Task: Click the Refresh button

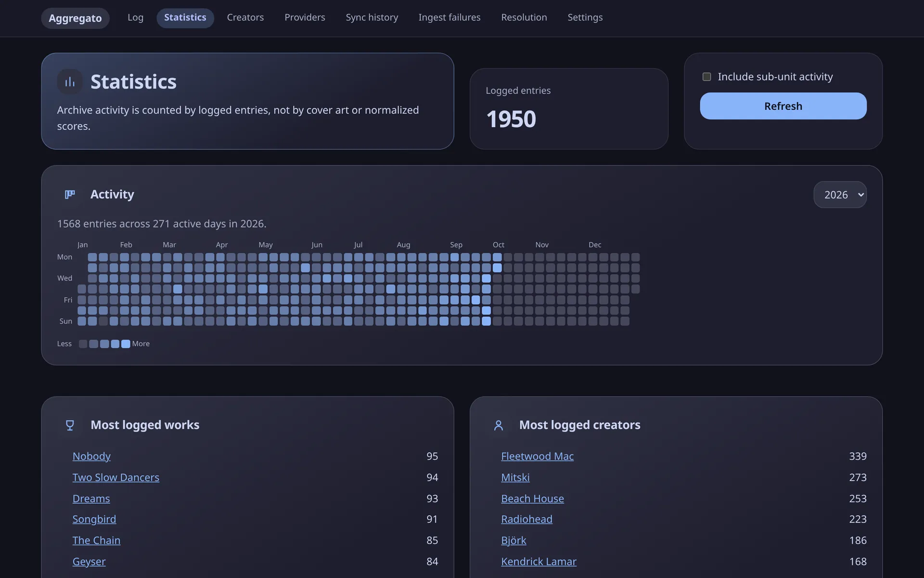Action: 783,106
